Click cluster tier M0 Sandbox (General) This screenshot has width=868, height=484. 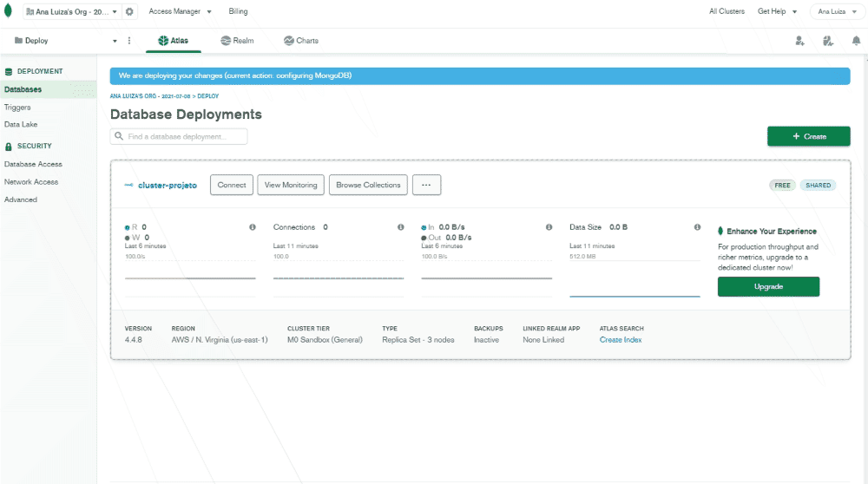coord(325,340)
